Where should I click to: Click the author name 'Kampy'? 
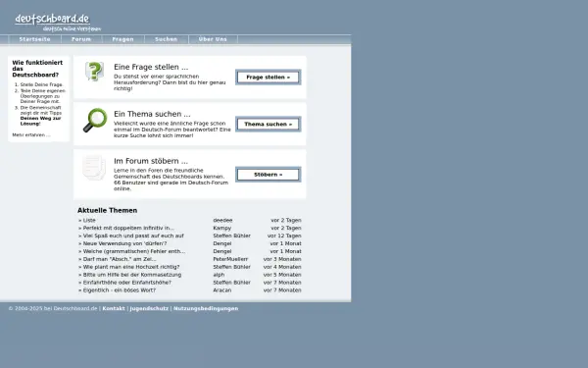pos(222,228)
